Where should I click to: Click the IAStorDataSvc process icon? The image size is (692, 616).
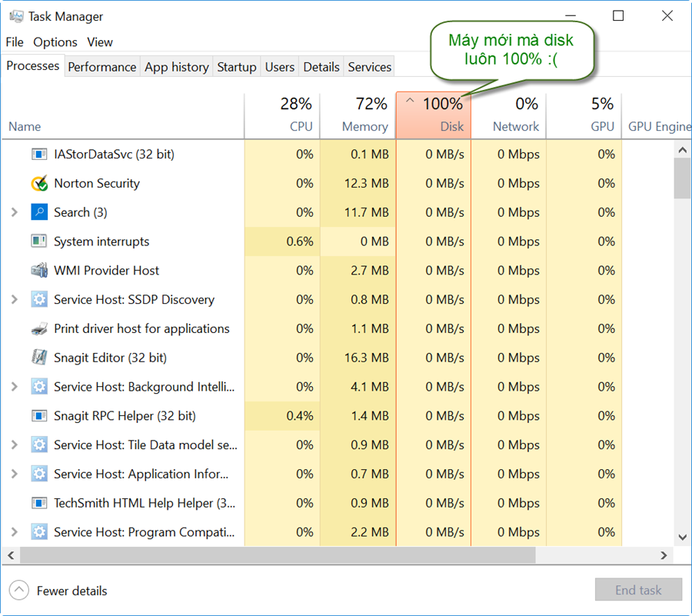pos(39,155)
